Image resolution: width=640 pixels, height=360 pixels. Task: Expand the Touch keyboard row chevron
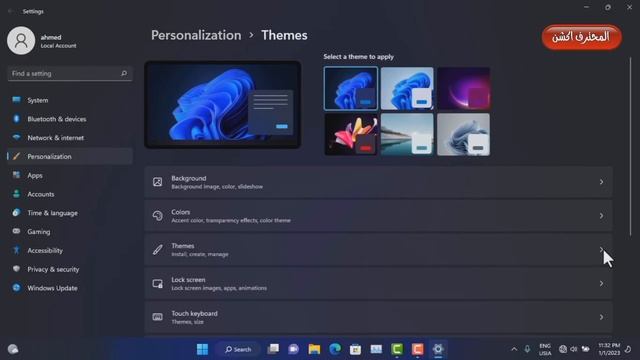[x=601, y=317]
